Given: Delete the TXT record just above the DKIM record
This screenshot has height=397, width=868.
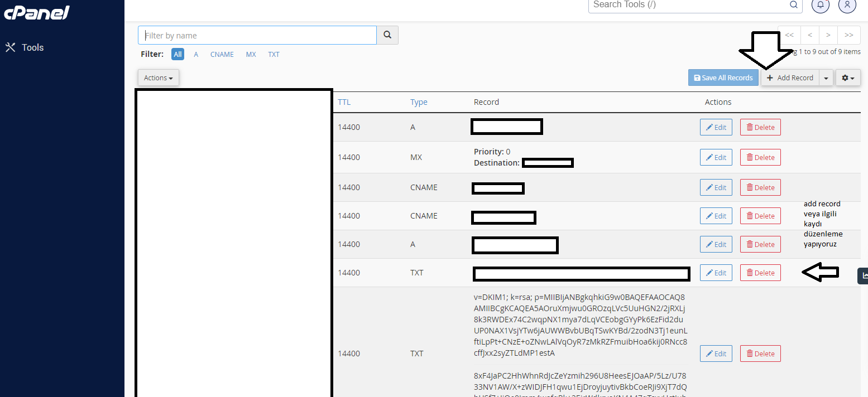Looking at the screenshot, I should tap(760, 273).
